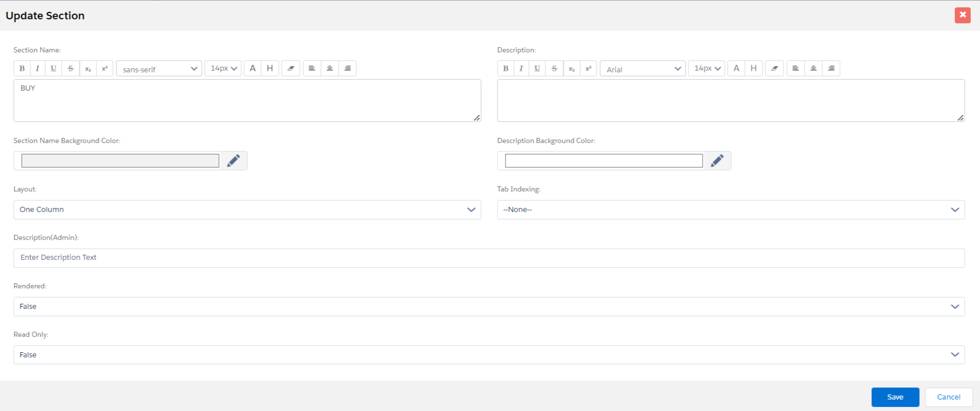This screenshot has height=411, width=980.
Task: Right align text in Description editor
Action: [831, 68]
